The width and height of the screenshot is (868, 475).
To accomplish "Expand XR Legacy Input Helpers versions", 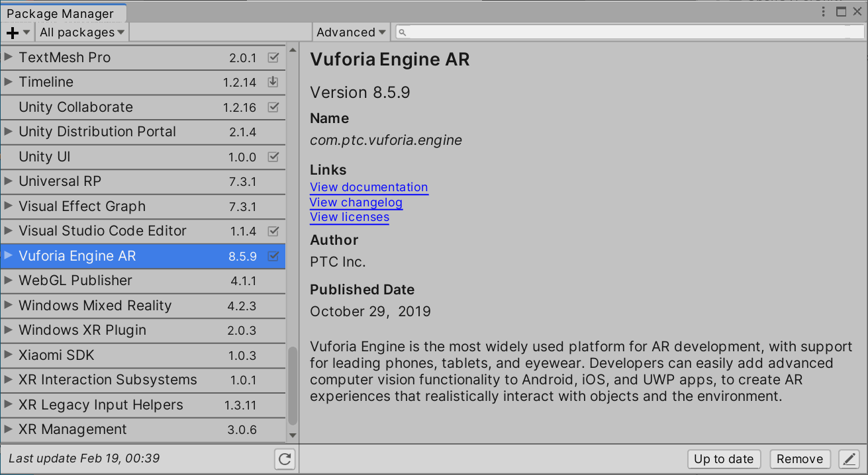I will (8, 405).
